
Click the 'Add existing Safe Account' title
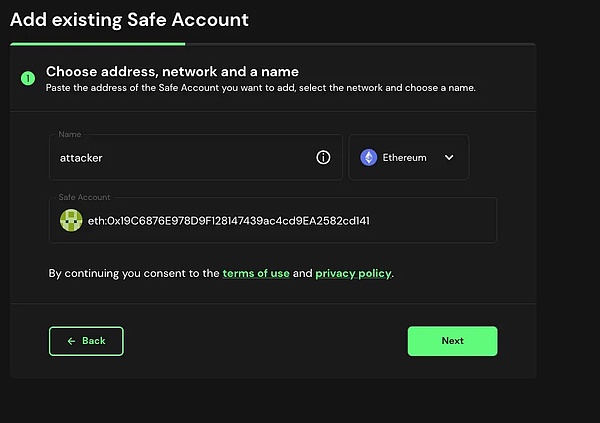point(129,19)
